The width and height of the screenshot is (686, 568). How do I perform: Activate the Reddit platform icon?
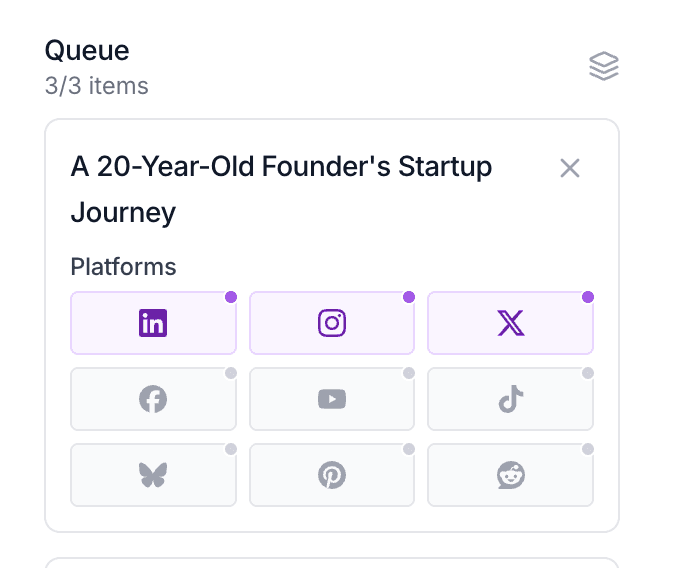(x=510, y=476)
